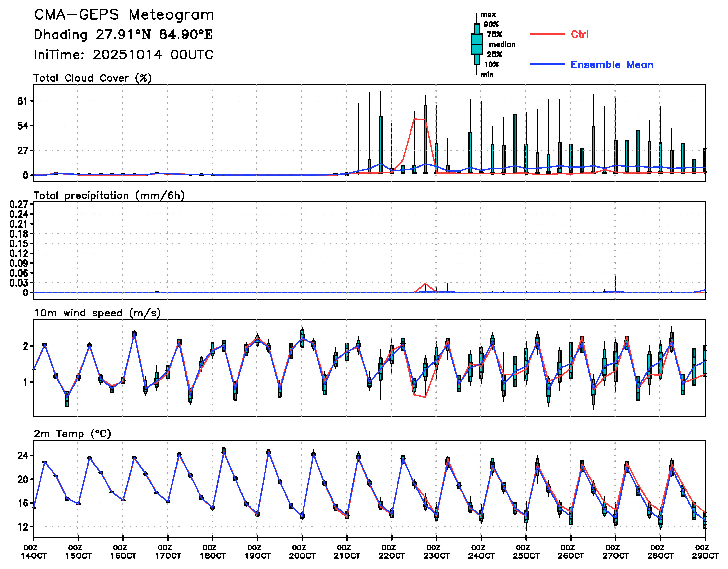Click the IniTime 20251014 00UTC text
This screenshot has width=728, height=569.
click(x=123, y=55)
